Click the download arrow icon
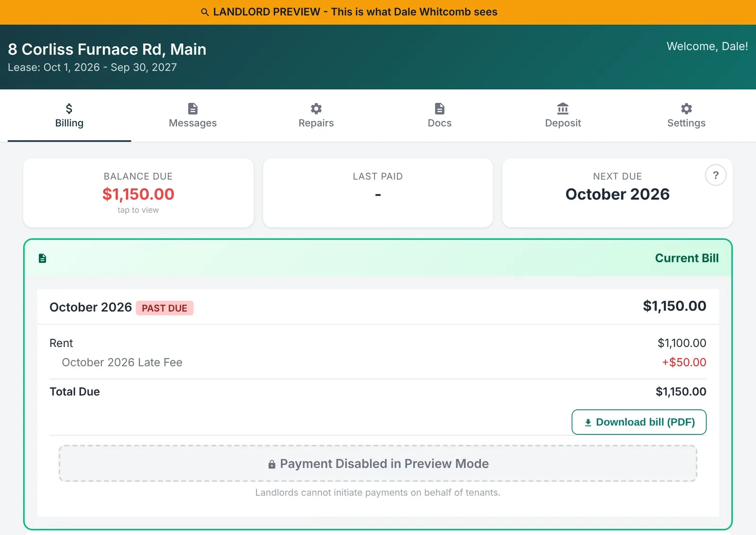This screenshot has width=756, height=535. pos(588,423)
